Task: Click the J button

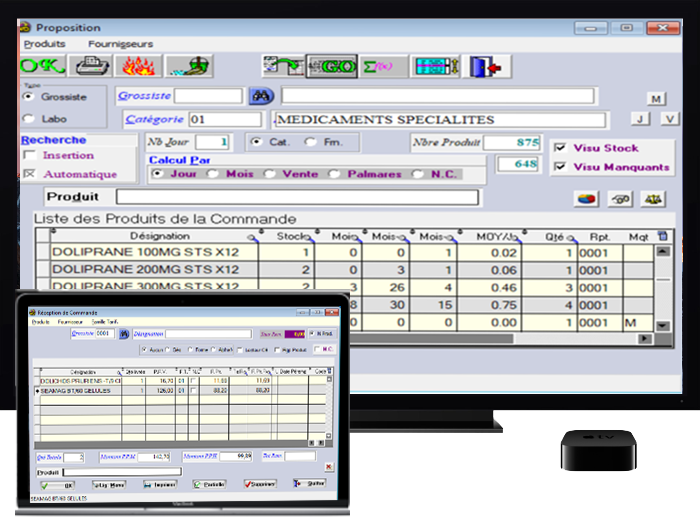Action: pos(640,119)
